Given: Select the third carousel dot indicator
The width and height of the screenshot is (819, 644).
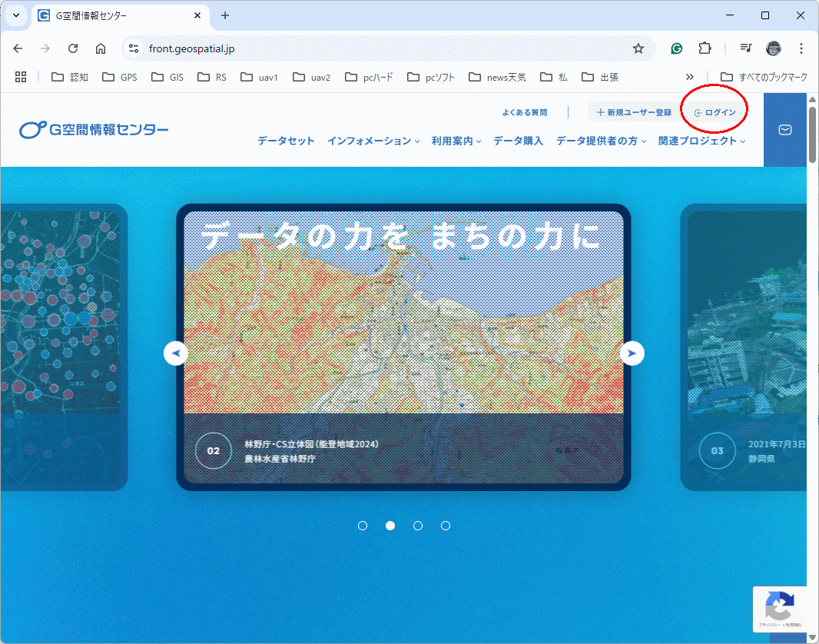Looking at the screenshot, I should tap(418, 526).
